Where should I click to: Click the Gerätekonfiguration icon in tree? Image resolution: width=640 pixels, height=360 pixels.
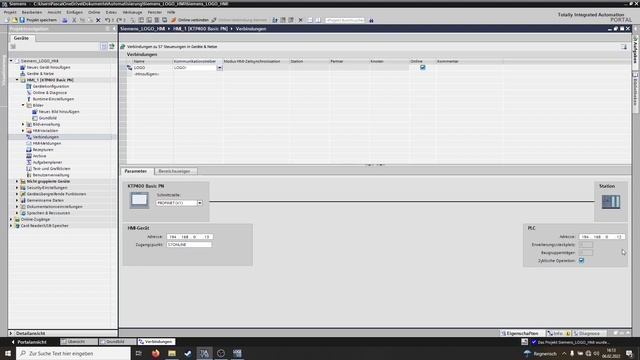[29, 86]
